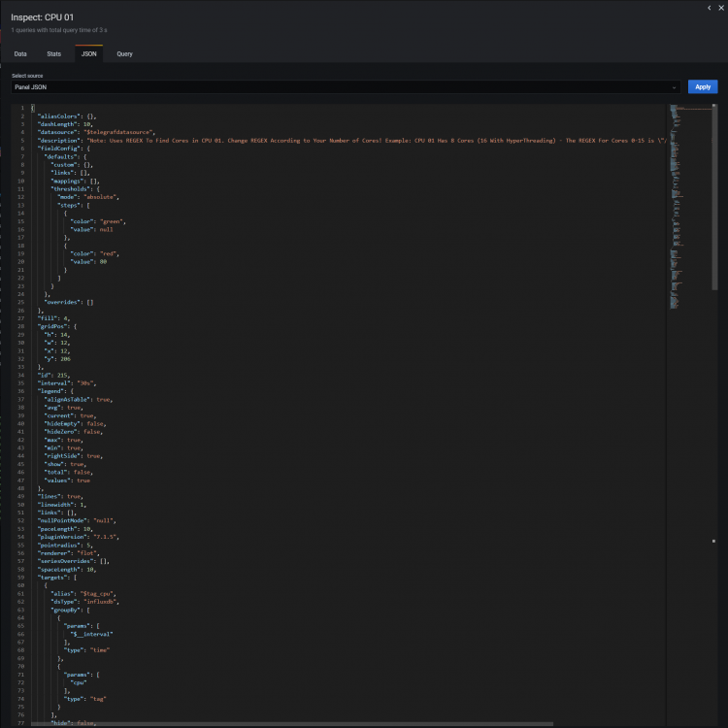Switch to the Data tab
Image resolution: width=728 pixels, height=728 pixels.
pos(20,53)
